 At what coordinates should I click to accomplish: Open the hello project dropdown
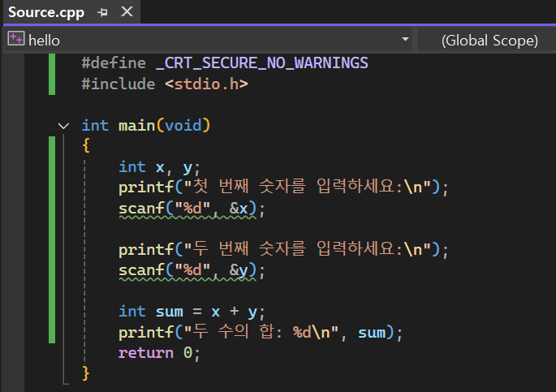pos(405,39)
